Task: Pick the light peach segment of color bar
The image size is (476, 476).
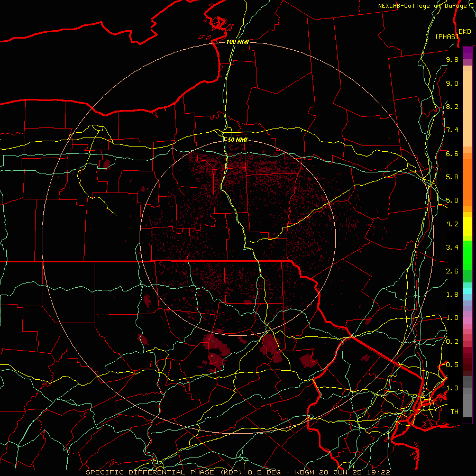Action: click(x=467, y=108)
